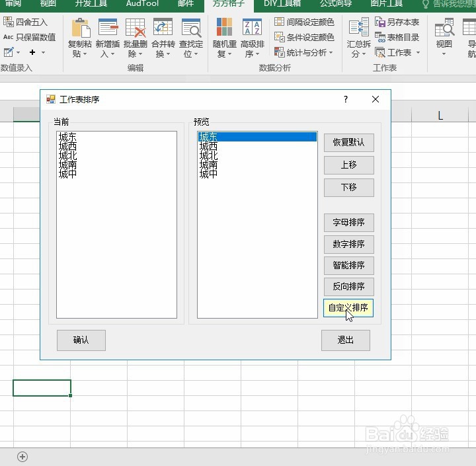Click the 批量删除 icon
Image resolution: width=476 pixels, height=466 pixels.
(136, 28)
